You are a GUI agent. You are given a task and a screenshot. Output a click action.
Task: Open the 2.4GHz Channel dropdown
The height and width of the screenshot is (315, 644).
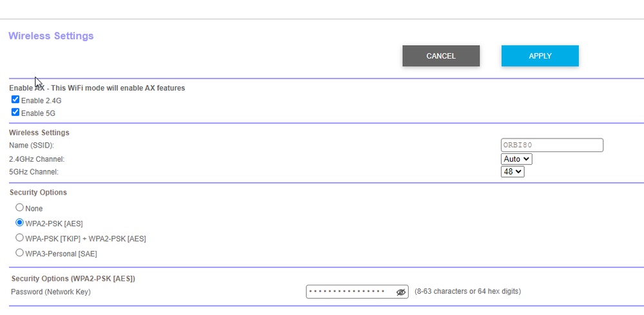(516, 158)
